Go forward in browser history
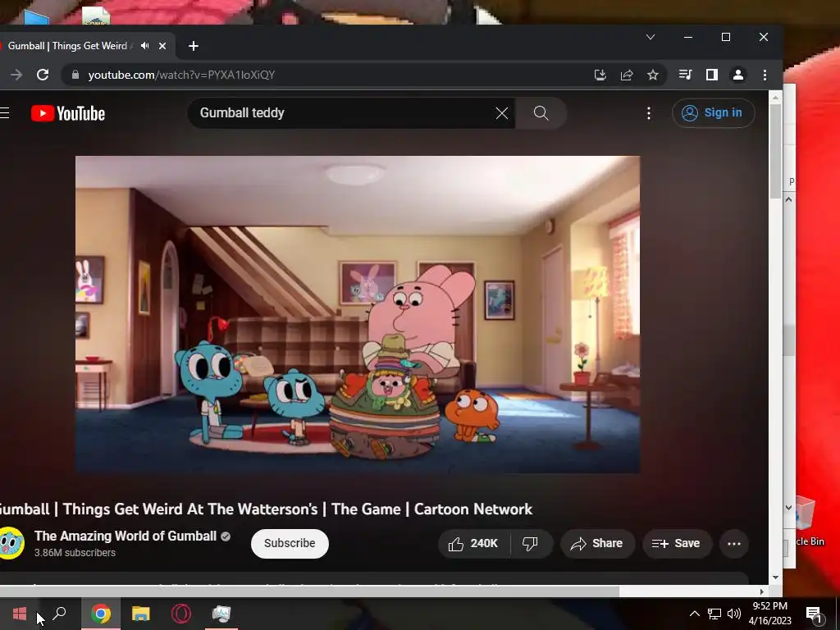The image size is (840, 630). click(16, 75)
